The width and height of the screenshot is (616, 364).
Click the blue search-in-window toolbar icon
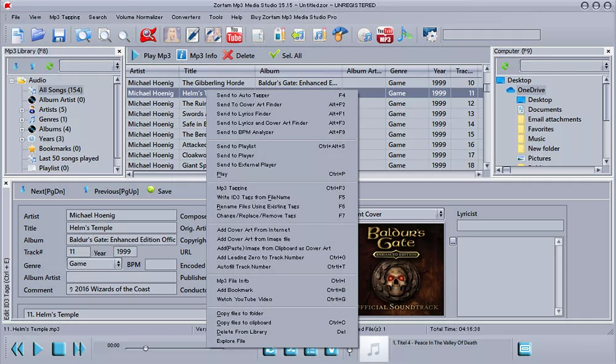(83, 35)
